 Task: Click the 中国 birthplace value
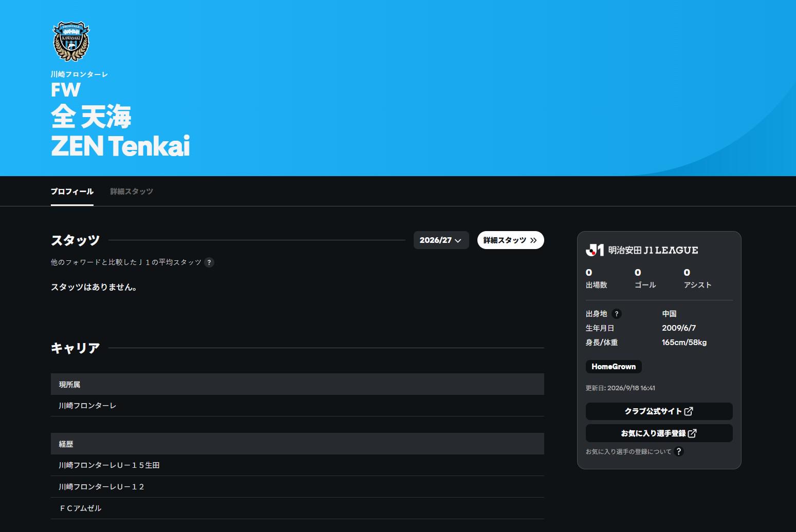tap(669, 314)
